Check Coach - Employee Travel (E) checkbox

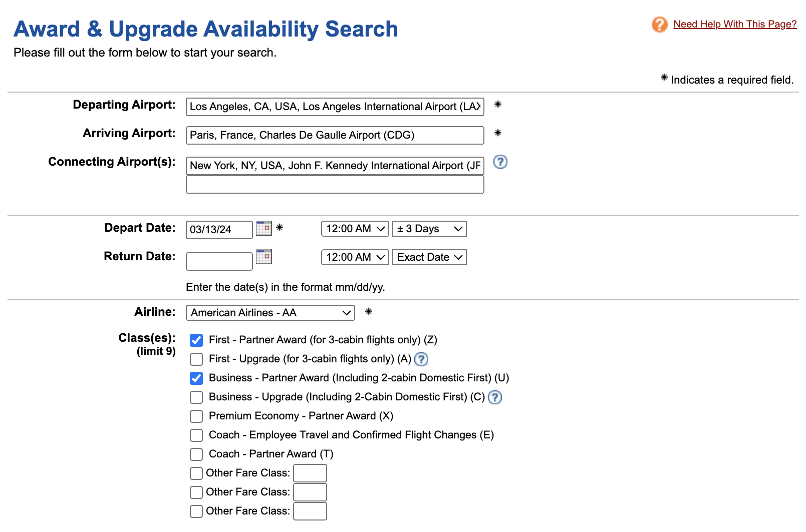coord(196,435)
